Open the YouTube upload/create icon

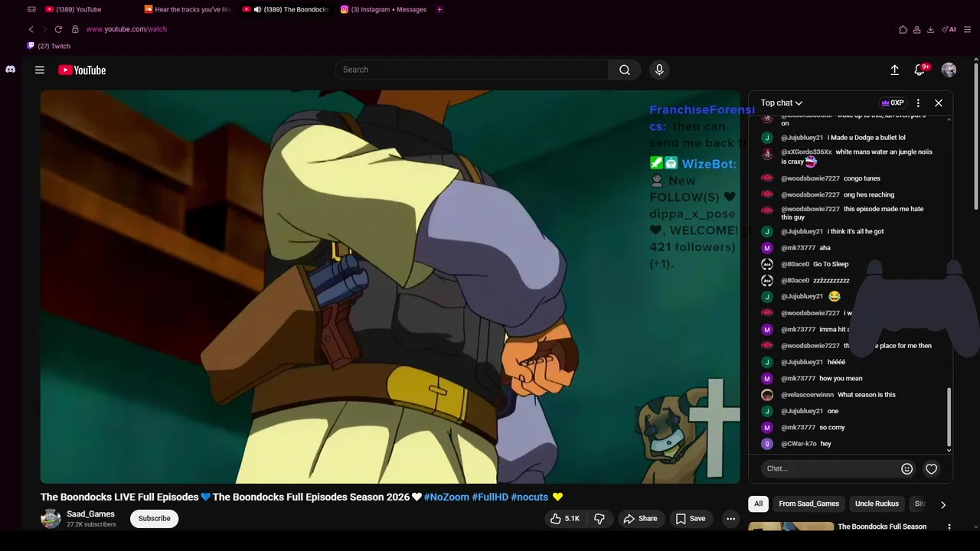[x=894, y=70]
